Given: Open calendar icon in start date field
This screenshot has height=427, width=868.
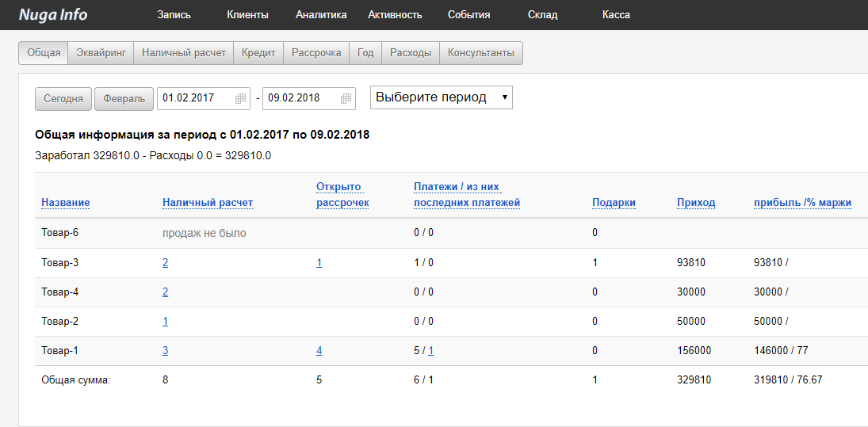Looking at the screenshot, I should click(240, 98).
